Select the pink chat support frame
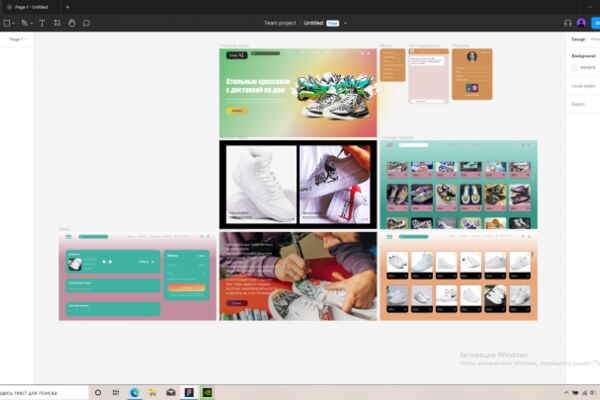Viewport: 600px width, 400px height. pyautogui.click(x=429, y=76)
